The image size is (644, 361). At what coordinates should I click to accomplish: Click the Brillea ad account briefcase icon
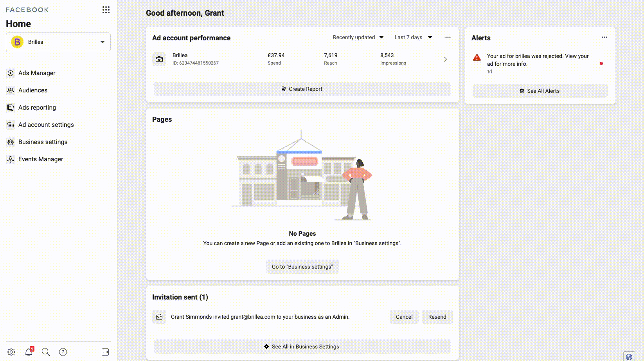tap(159, 59)
